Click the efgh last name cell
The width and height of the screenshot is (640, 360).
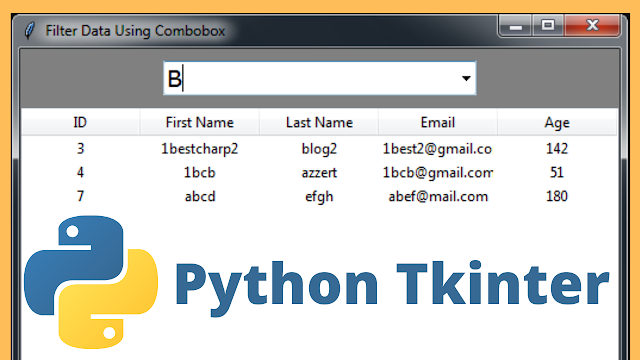[x=319, y=197]
